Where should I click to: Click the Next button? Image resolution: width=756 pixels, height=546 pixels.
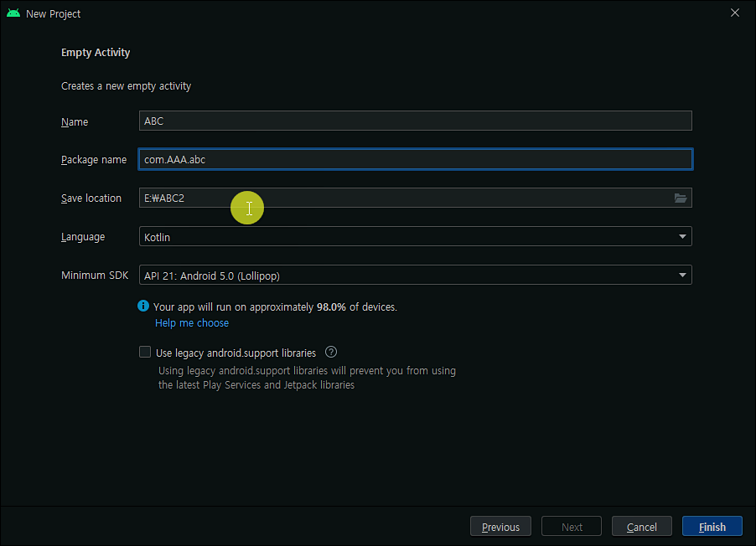click(x=572, y=527)
